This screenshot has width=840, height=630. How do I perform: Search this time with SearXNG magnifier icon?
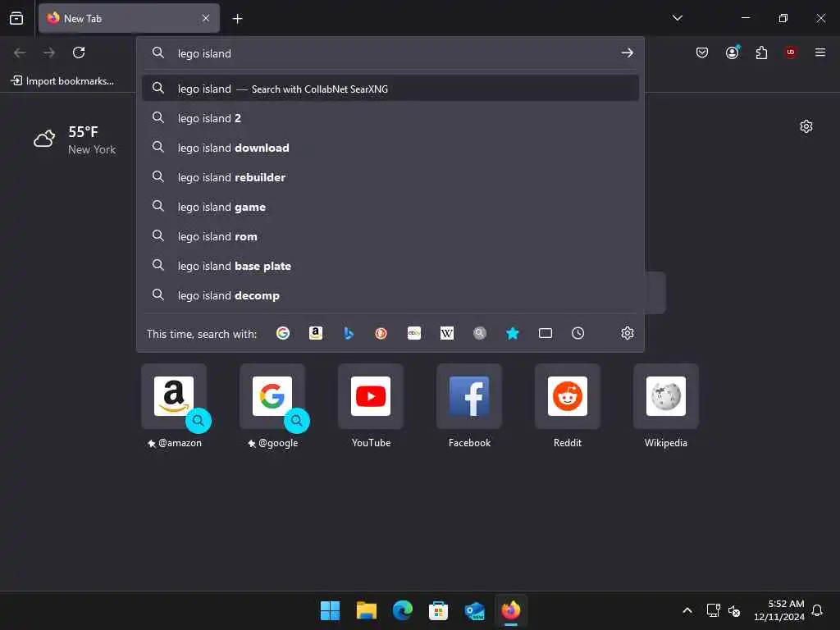point(479,333)
